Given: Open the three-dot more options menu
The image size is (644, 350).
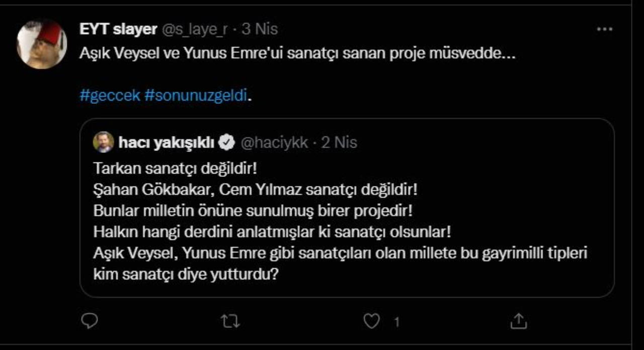Looking at the screenshot, I should point(604,30).
